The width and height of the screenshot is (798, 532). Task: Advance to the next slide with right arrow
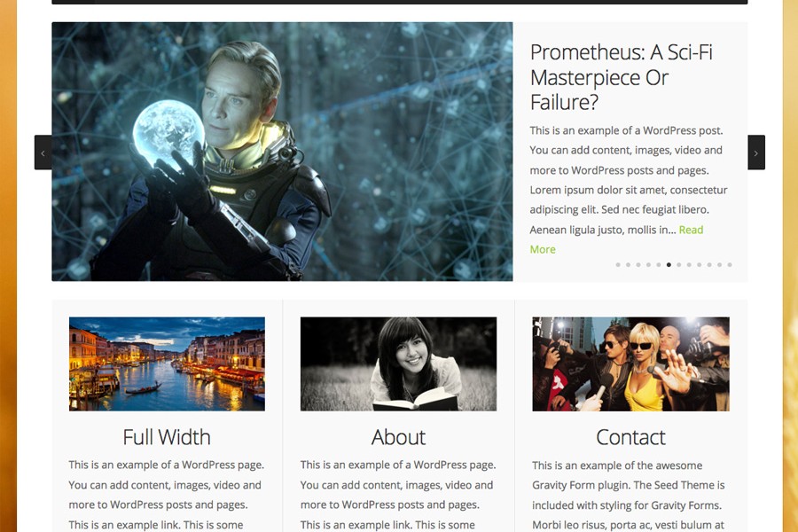pyautogui.click(x=756, y=153)
